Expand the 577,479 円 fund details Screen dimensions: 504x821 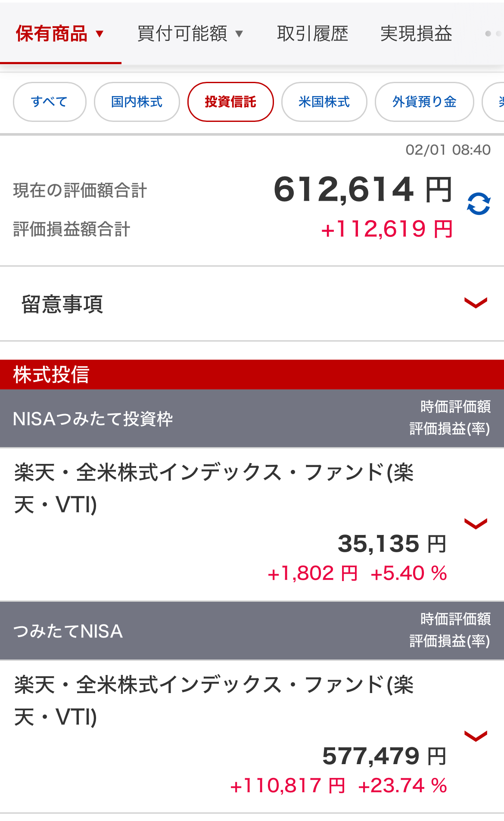(x=476, y=736)
